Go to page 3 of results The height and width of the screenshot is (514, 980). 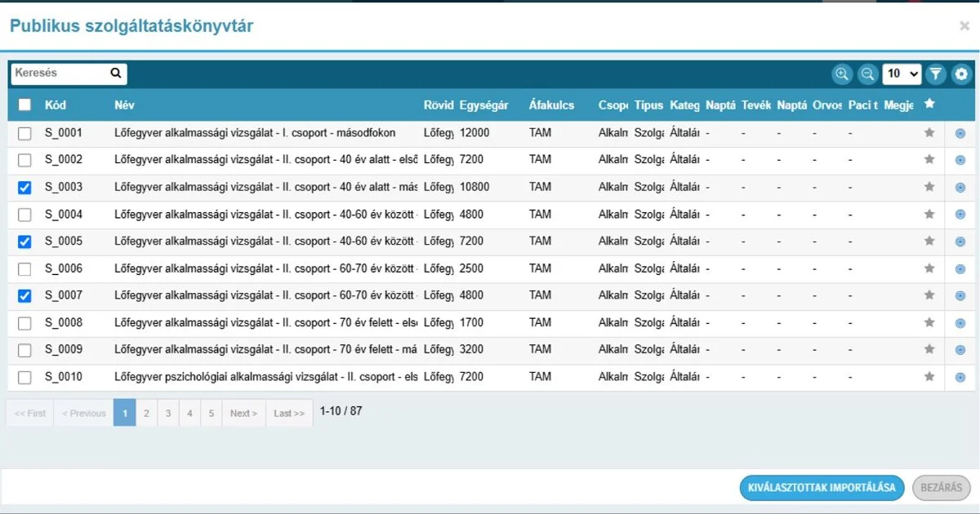167,413
